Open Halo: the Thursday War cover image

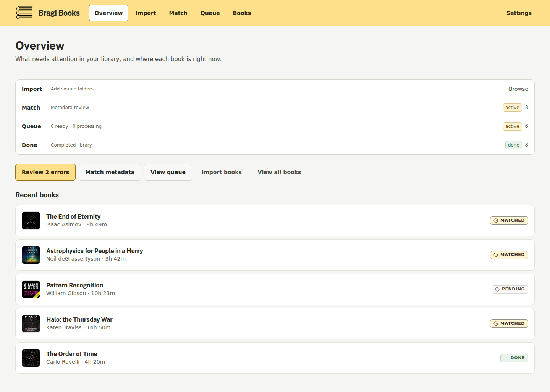(31, 324)
